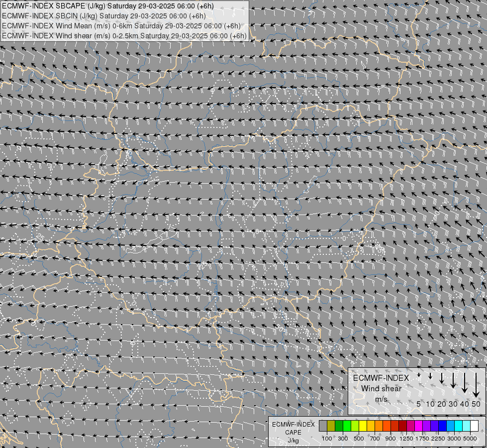
Task: Click the number 30 in wind shear legend
Action: coord(453,404)
